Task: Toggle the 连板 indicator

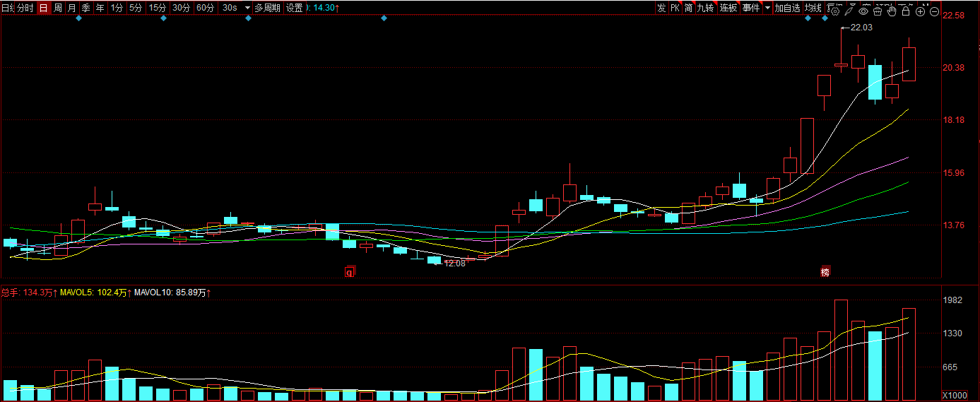Action: point(728,8)
